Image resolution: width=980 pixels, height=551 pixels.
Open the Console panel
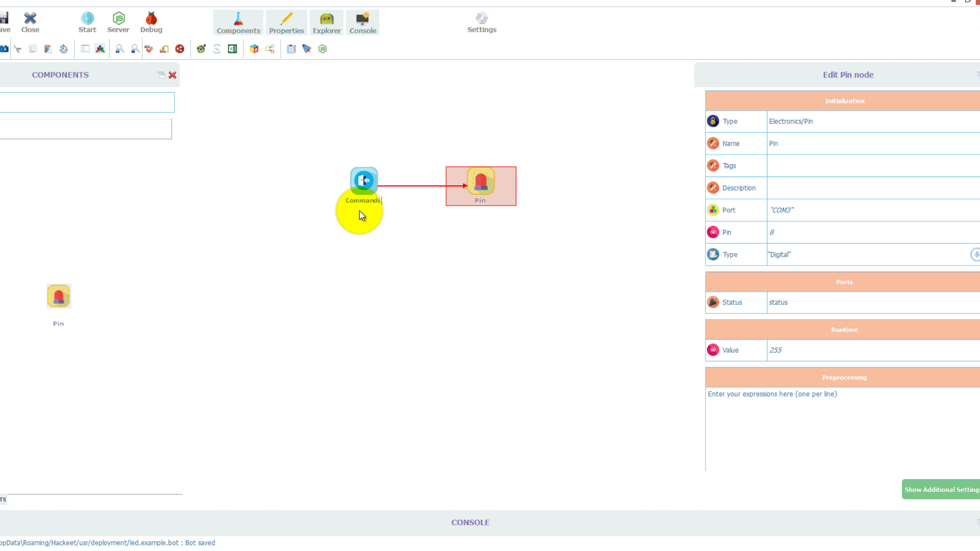[363, 21]
